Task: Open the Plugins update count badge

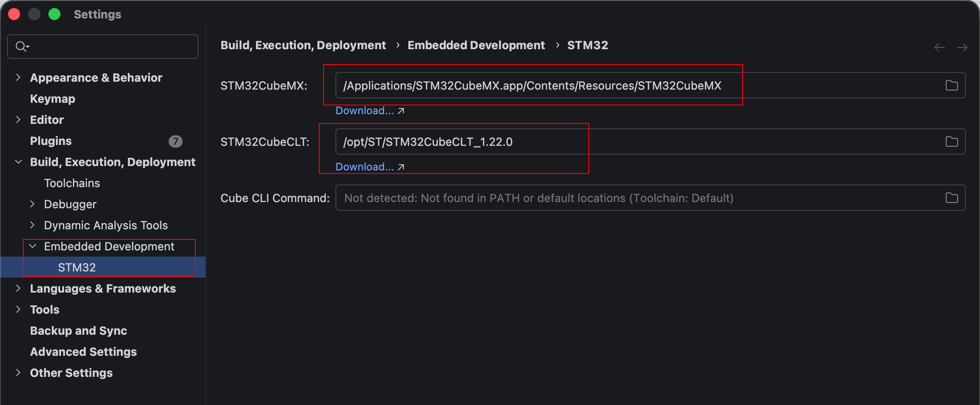Action: pyautogui.click(x=175, y=141)
